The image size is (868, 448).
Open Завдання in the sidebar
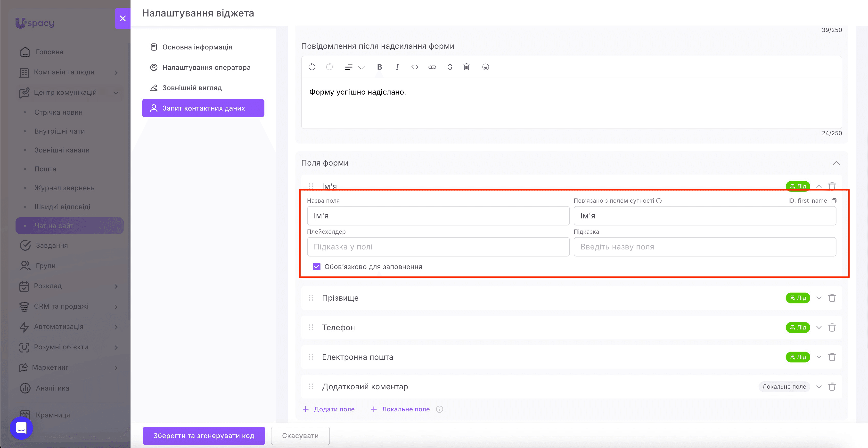(69, 246)
